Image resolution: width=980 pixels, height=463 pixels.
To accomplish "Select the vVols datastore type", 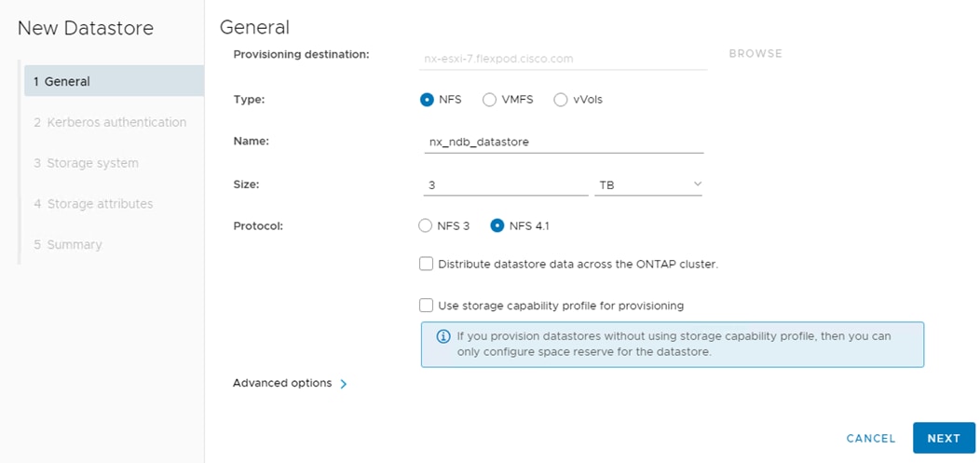I will [561, 100].
